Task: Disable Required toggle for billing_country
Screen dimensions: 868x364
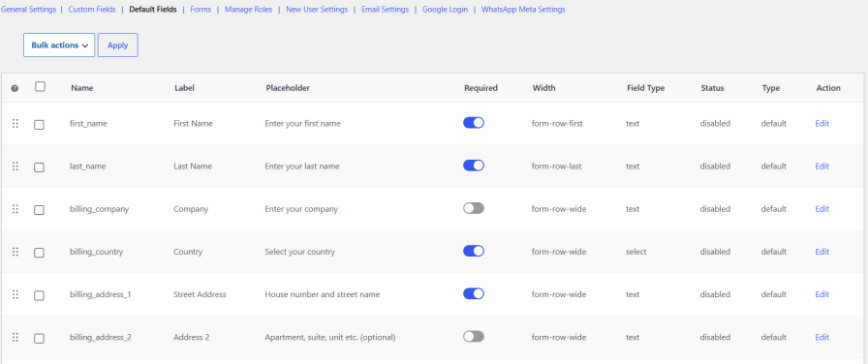Action: 474,251
